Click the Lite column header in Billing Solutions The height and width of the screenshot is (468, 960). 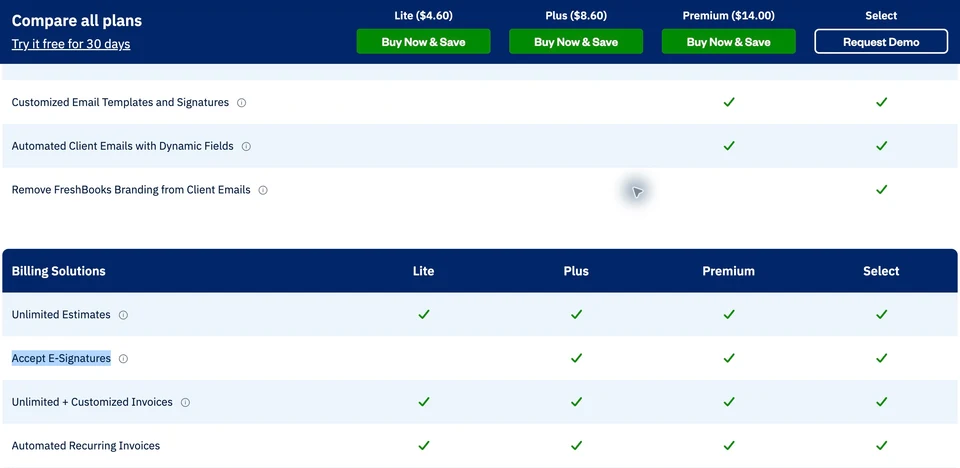(x=424, y=271)
